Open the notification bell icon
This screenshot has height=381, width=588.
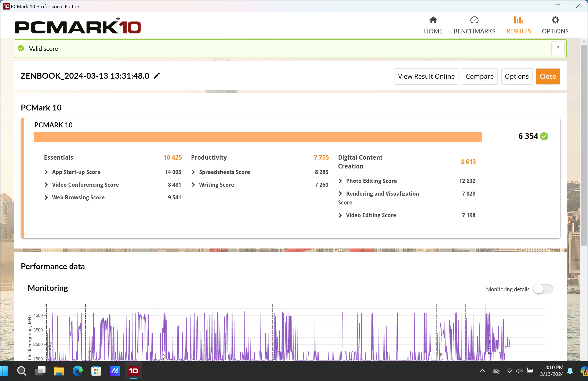pyautogui.click(x=570, y=371)
